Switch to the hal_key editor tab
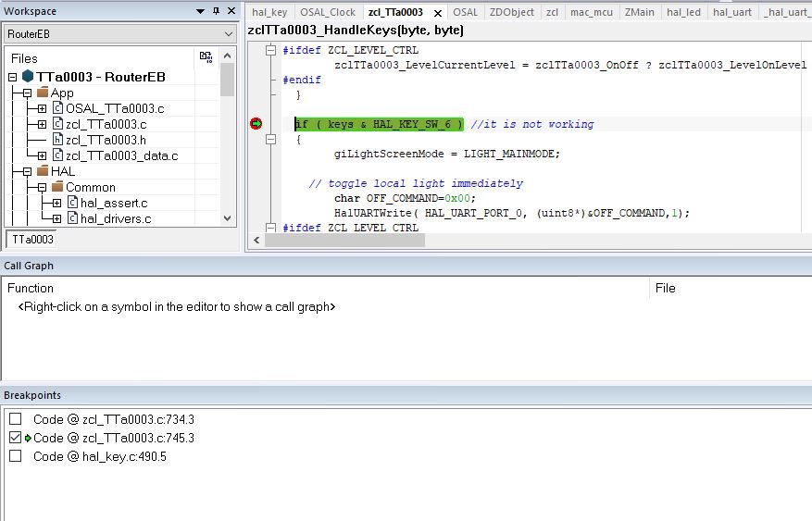 point(269,12)
